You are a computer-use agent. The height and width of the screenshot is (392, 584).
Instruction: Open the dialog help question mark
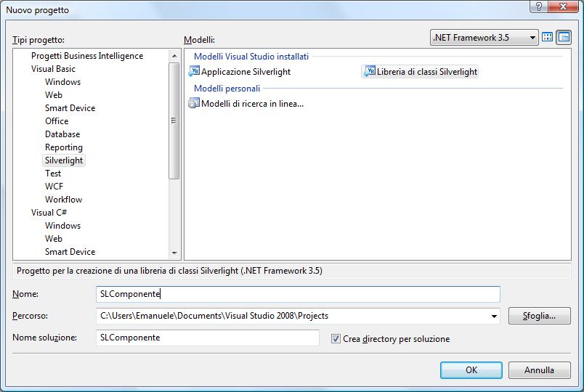tap(538, 7)
